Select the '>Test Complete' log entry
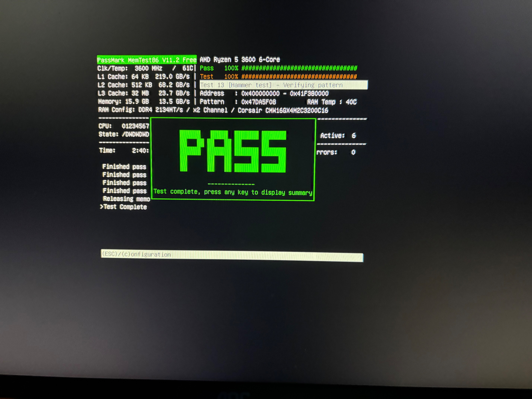532x399 pixels. pos(123,207)
